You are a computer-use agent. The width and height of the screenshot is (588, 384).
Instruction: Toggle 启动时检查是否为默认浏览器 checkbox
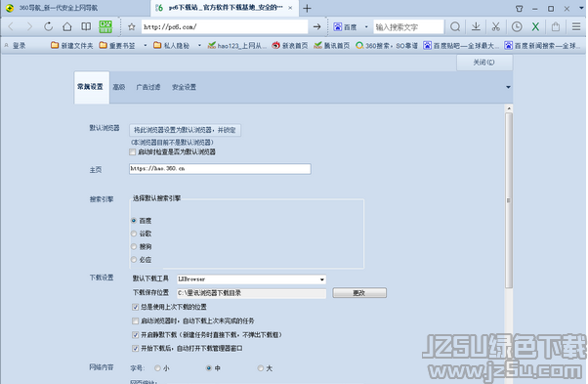click(132, 151)
